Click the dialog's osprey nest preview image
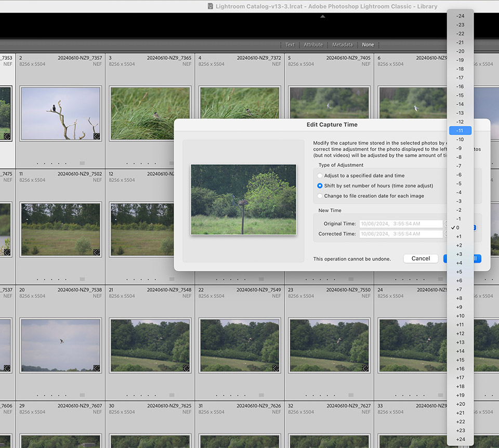The image size is (499, 448). pos(243,200)
